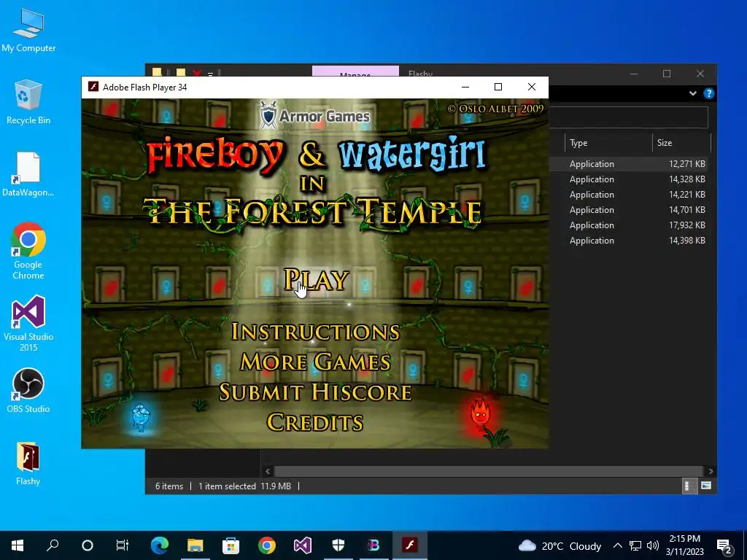Image resolution: width=747 pixels, height=560 pixels.
Task: Select the Visual Studio 2015 desktop shortcut
Action: coord(28,323)
